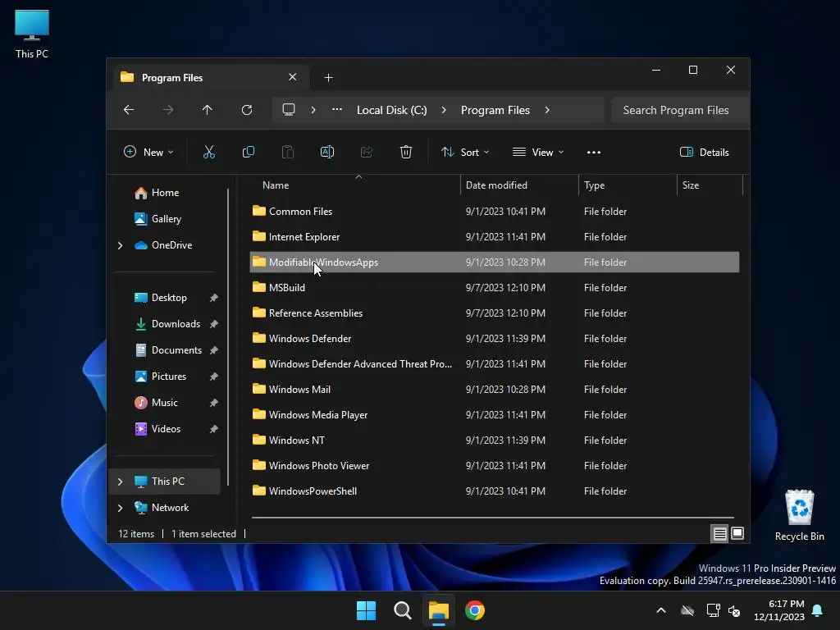
Task: Sort by the Name column header
Action: (354, 185)
